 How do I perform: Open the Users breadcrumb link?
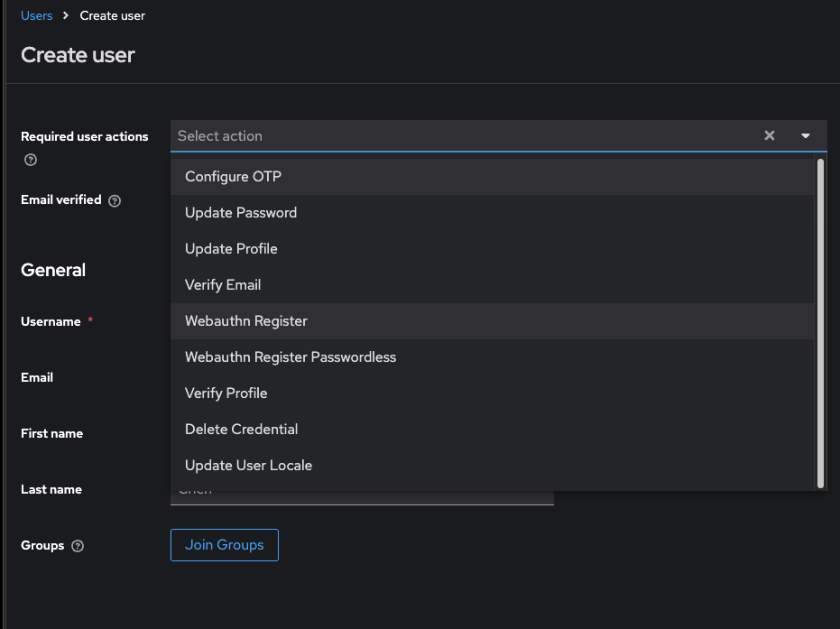click(x=37, y=15)
